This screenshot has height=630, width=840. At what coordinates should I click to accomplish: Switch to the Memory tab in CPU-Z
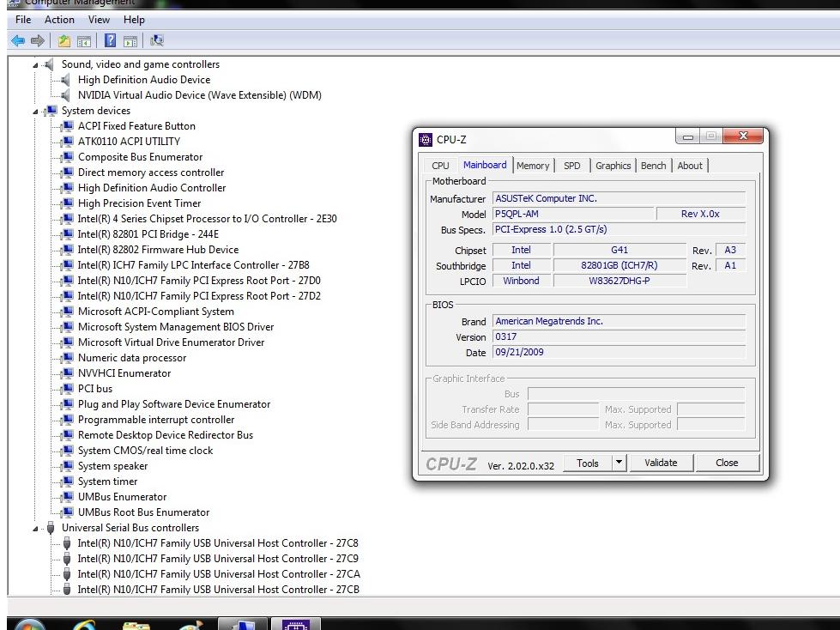(533, 166)
